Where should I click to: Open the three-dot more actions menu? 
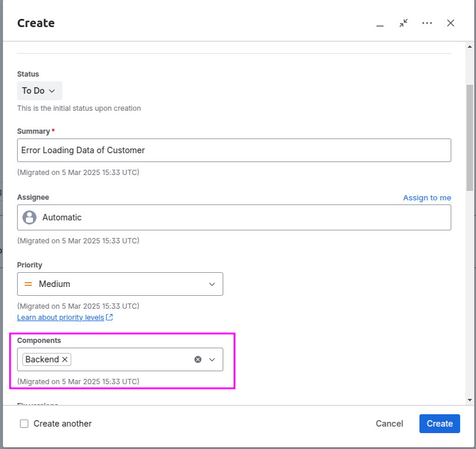coord(427,23)
